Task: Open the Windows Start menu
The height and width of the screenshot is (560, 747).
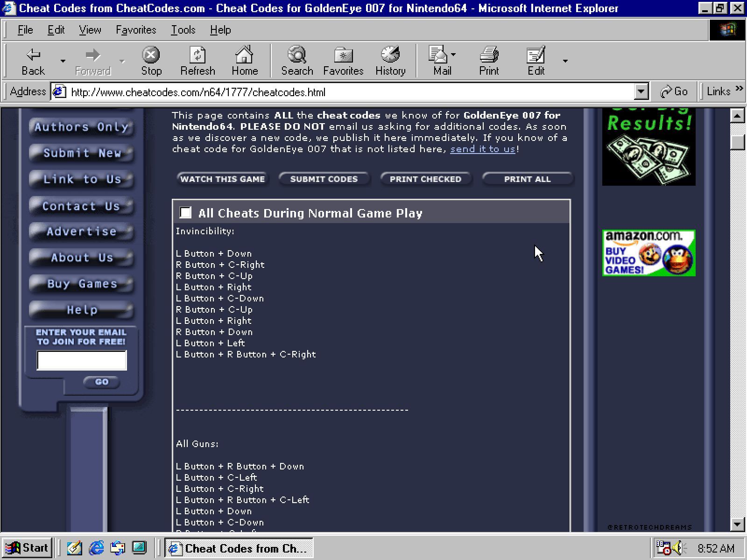Action: (x=27, y=548)
